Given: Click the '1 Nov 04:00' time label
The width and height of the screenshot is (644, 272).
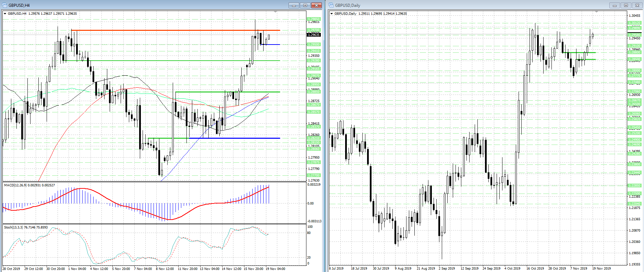Looking at the screenshot, I should 77,269.
